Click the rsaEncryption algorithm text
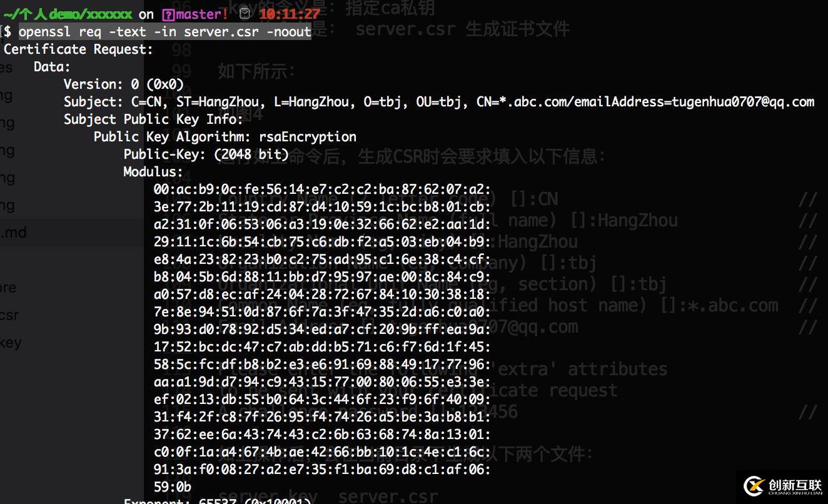 308,136
